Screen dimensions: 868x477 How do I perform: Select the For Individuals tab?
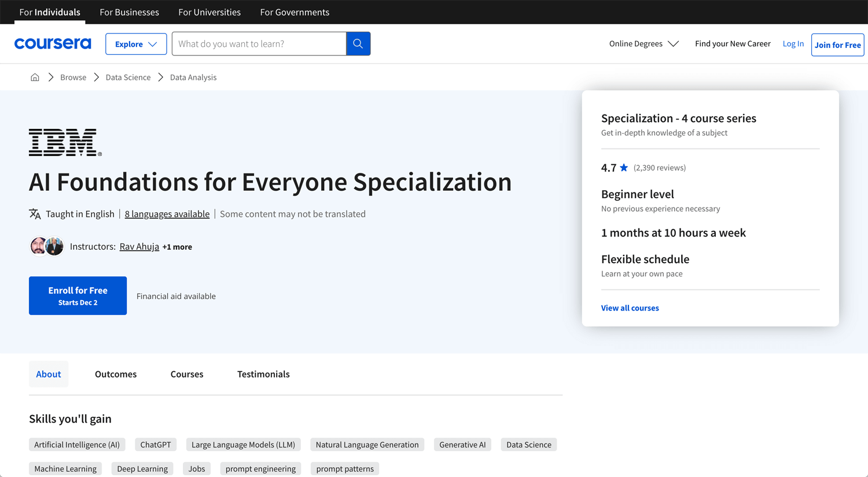[50, 12]
